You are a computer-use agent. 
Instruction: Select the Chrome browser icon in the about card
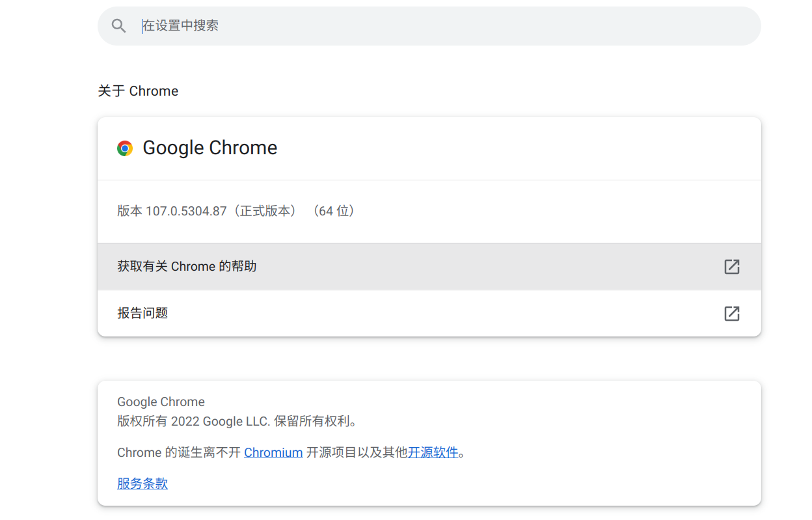tap(124, 148)
